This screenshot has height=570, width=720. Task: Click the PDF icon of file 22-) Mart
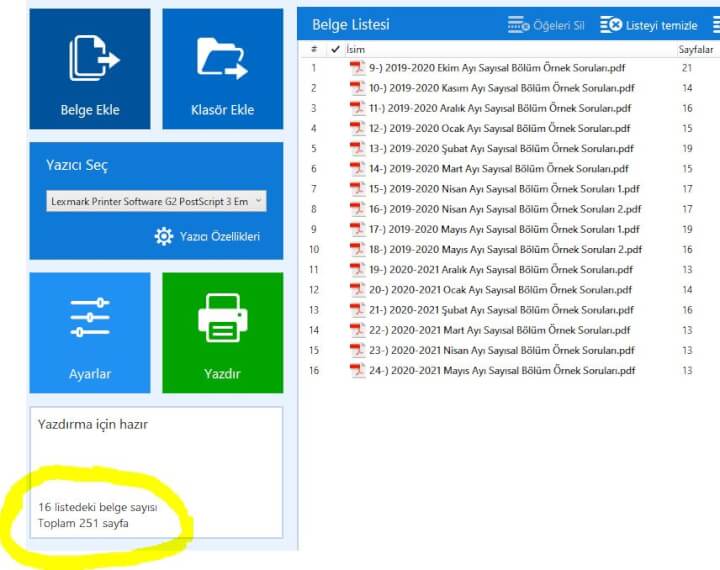[x=357, y=330]
